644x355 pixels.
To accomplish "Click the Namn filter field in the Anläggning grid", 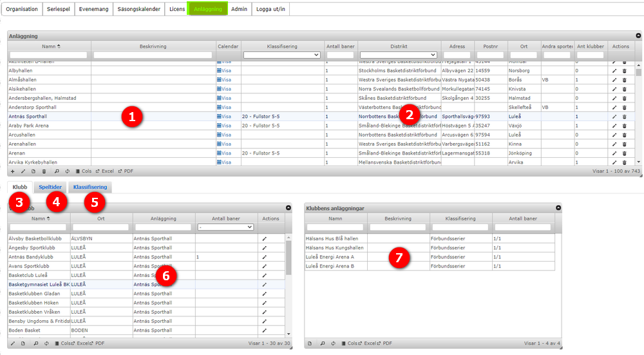I will click(x=48, y=55).
